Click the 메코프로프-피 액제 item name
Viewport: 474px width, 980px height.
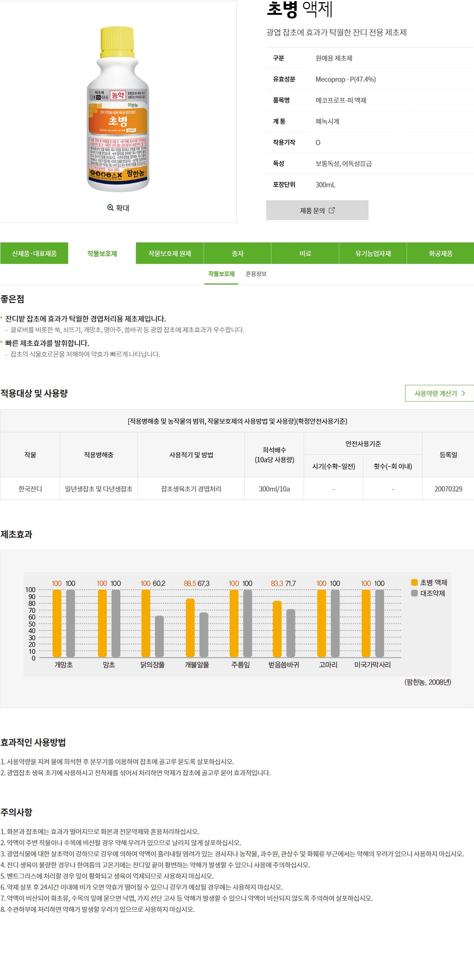point(341,100)
